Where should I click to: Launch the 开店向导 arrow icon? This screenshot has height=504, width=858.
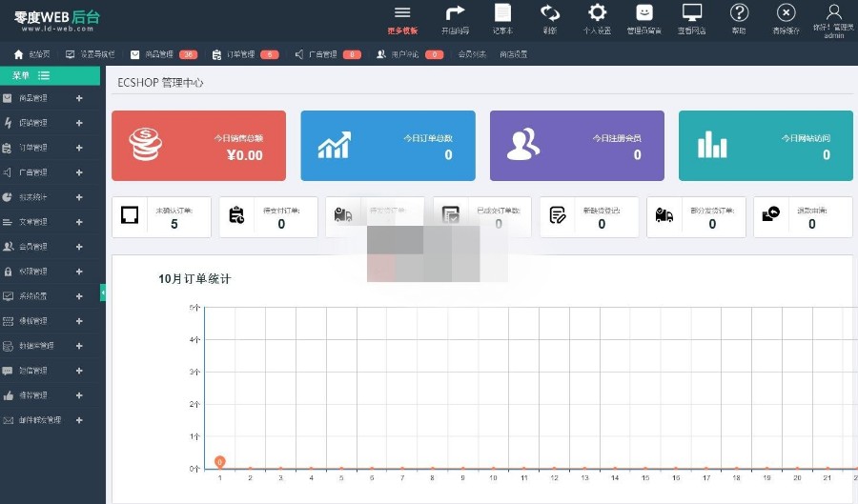coord(455,12)
